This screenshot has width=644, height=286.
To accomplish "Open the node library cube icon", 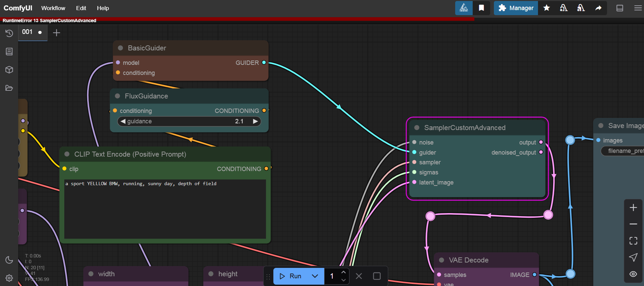I will (x=9, y=70).
